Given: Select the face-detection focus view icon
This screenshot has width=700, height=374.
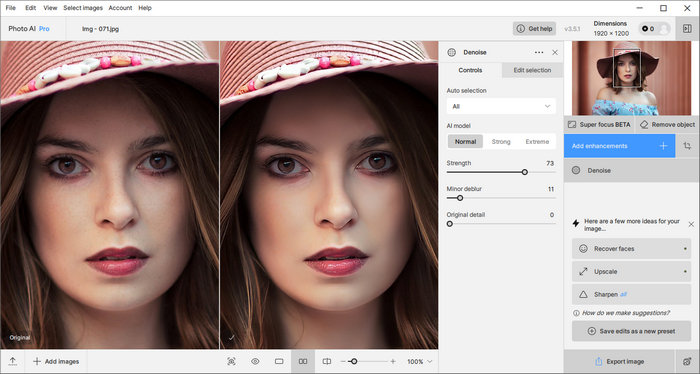Looking at the screenshot, I should (x=231, y=362).
